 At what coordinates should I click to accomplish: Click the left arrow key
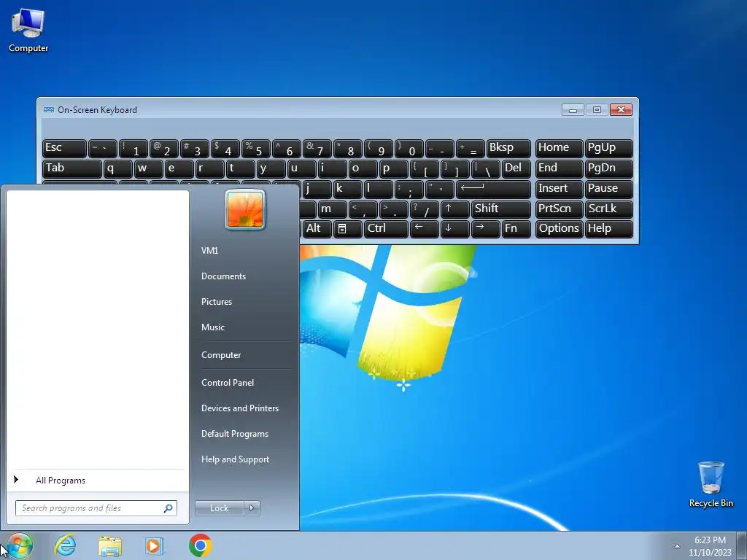tap(425, 228)
